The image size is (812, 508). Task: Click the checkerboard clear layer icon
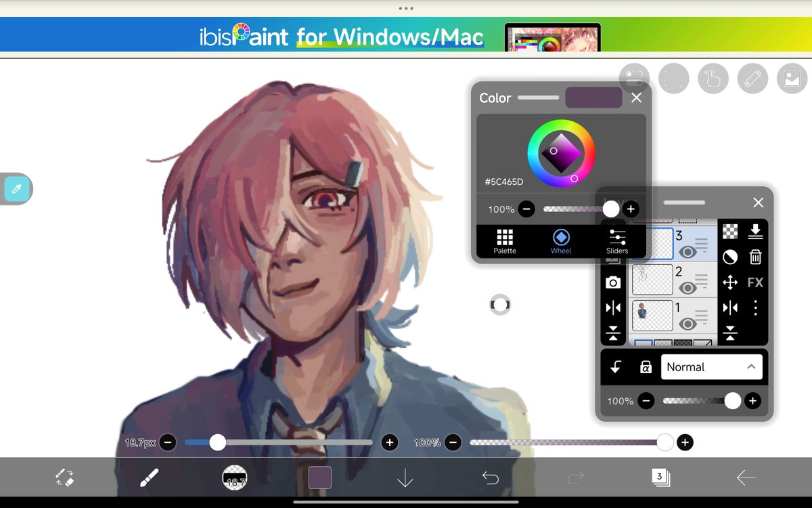pos(730,232)
